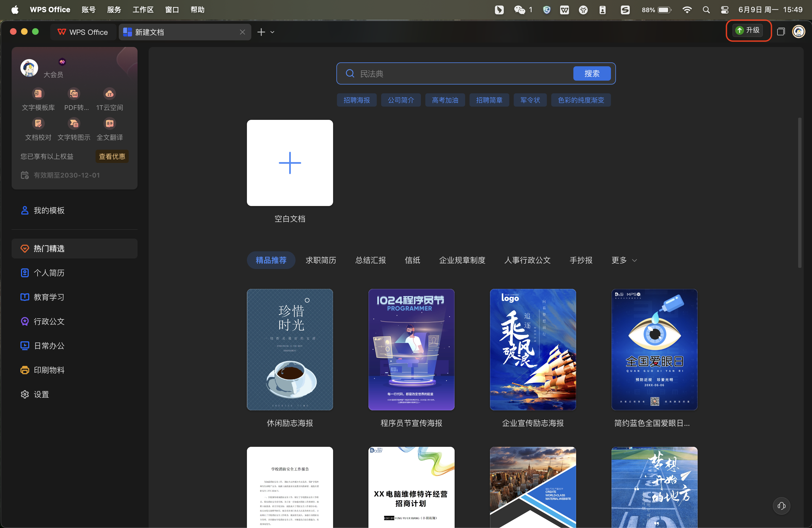Click the calendar icon beside 有效期至2030-12-01
The width and height of the screenshot is (812, 528).
[x=25, y=175]
